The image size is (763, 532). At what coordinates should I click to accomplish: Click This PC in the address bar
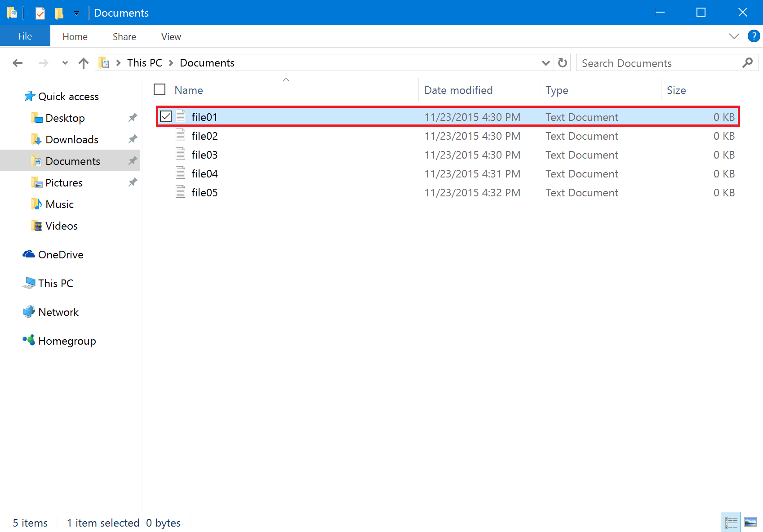(145, 63)
